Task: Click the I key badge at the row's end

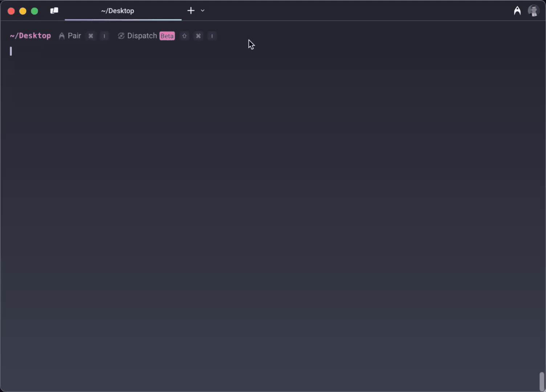Action: pos(212,36)
